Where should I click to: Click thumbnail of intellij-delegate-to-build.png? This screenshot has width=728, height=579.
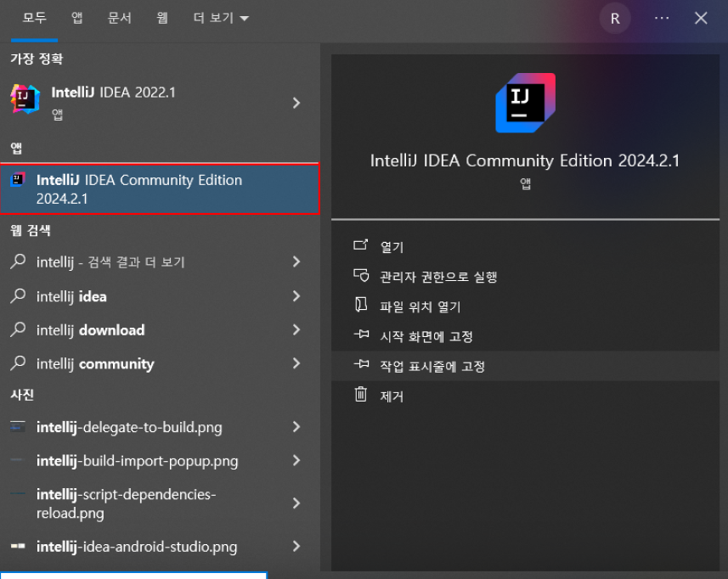tap(18, 426)
